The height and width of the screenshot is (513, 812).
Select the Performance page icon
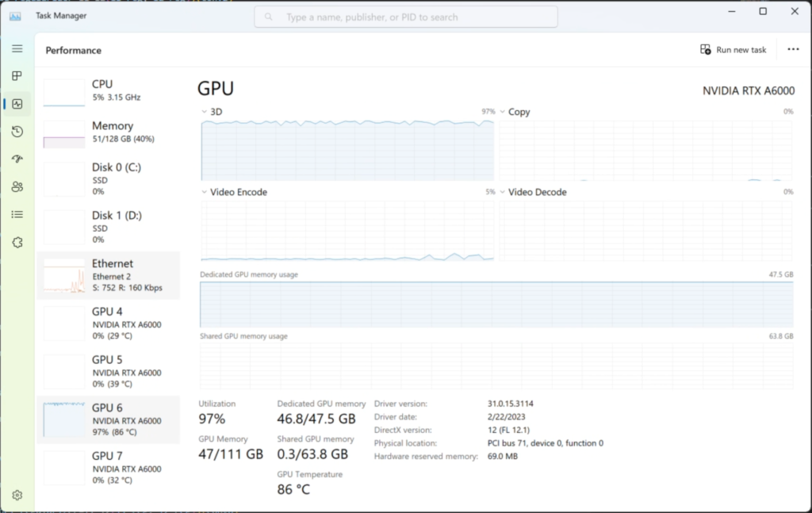(17, 104)
